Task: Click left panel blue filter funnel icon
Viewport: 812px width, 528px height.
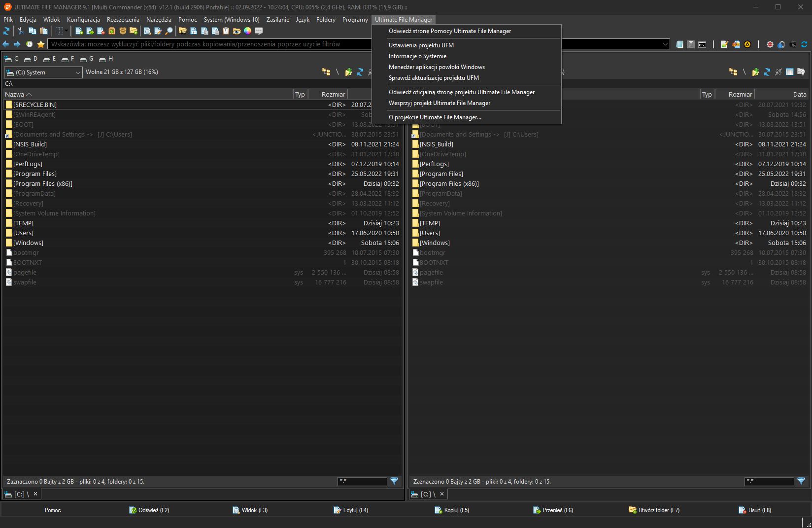Action: tap(394, 481)
